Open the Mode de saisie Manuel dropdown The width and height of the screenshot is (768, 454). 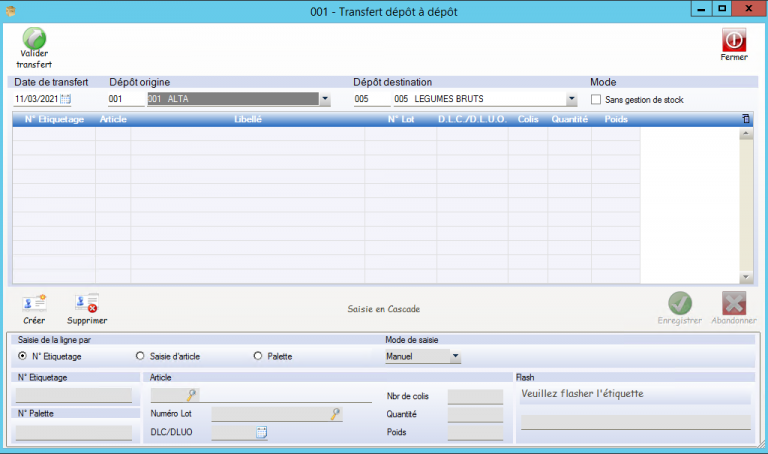(455, 355)
